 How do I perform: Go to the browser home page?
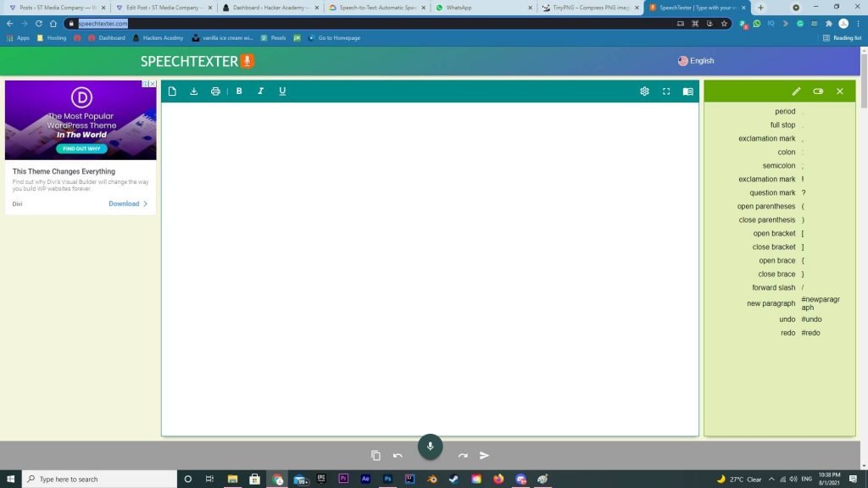(53, 24)
